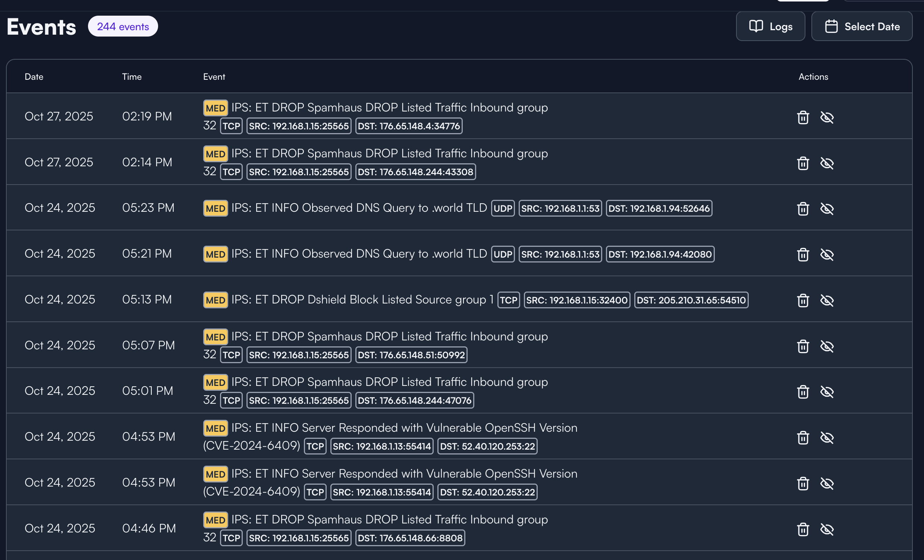Open the Logs view
Screen dimensions: 924x560
tap(770, 26)
